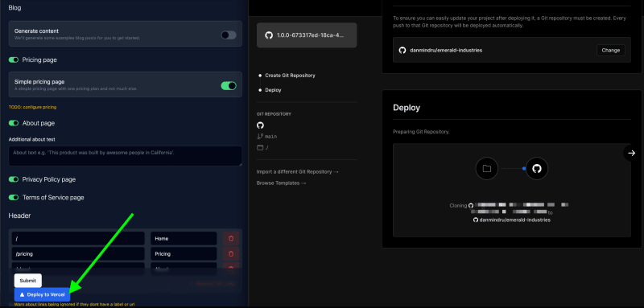Click GitHub icon under GIT REPOSITORY heading
Image resolution: width=644 pixels, height=308 pixels.
click(x=260, y=125)
